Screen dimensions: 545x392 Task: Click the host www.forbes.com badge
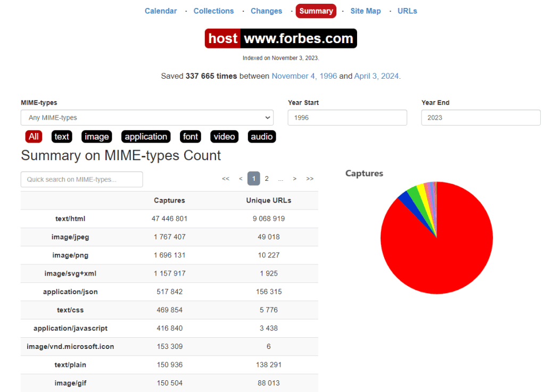tap(281, 38)
